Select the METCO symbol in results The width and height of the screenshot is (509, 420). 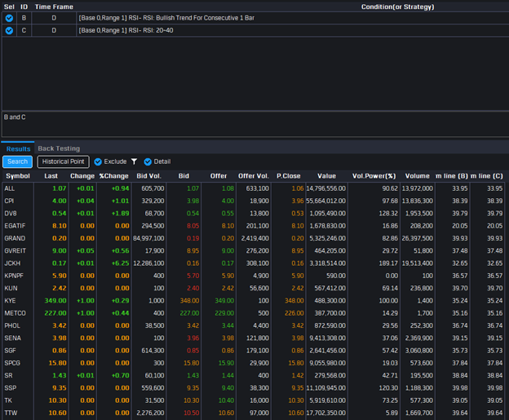click(15, 313)
